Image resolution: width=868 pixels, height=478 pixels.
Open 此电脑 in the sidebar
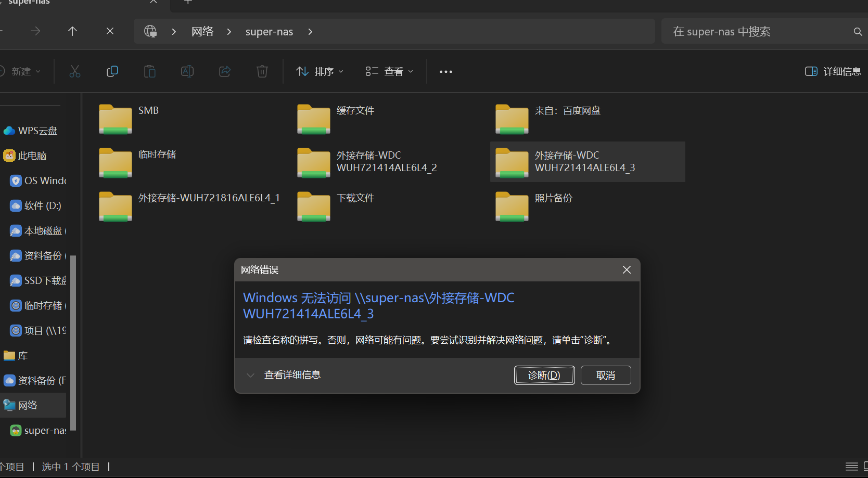[x=33, y=156]
